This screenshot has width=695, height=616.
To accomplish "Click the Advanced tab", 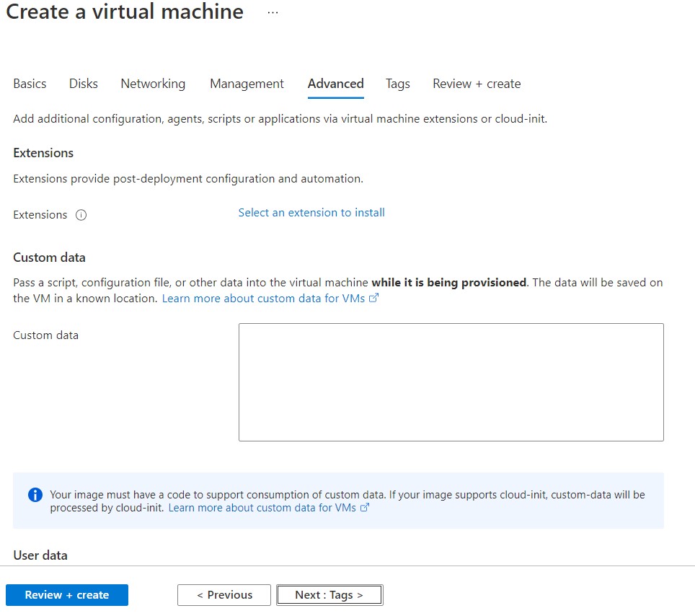I will click(335, 84).
